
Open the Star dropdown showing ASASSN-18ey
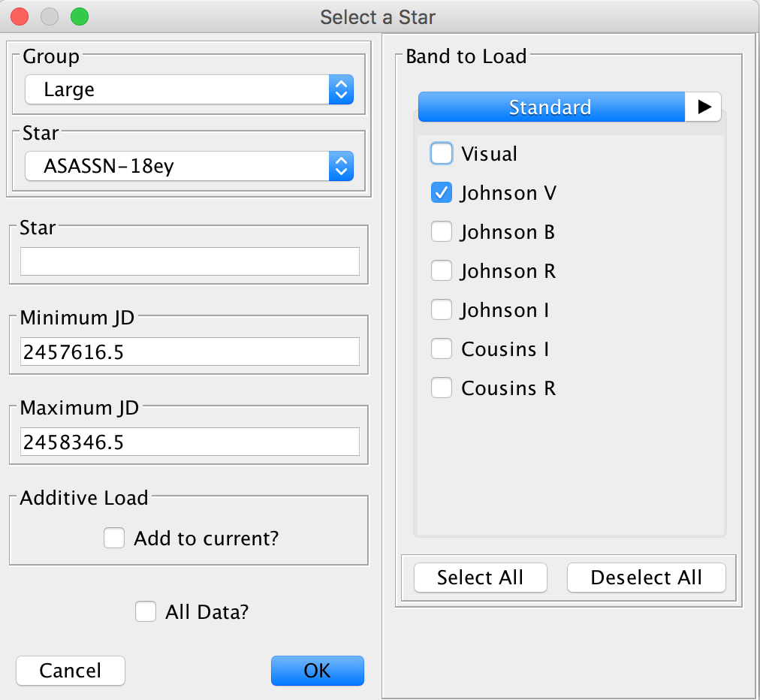pyautogui.click(x=189, y=166)
